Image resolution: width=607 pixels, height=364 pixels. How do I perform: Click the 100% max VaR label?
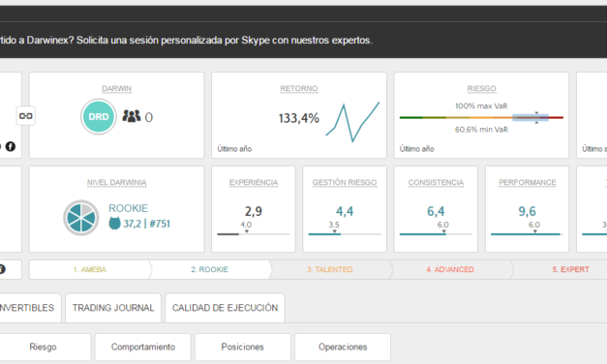(481, 106)
